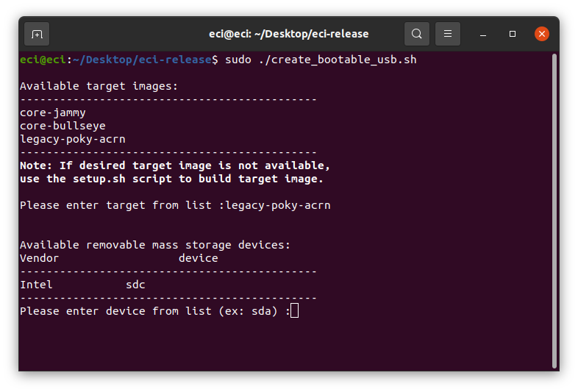
Task: Open the terminal search tool
Action: click(416, 34)
